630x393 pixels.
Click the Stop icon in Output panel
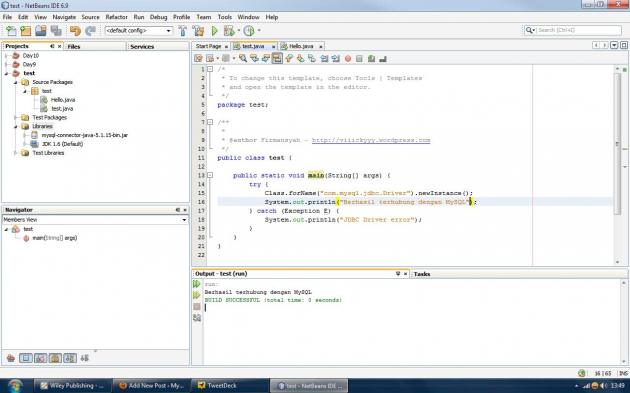196,307
